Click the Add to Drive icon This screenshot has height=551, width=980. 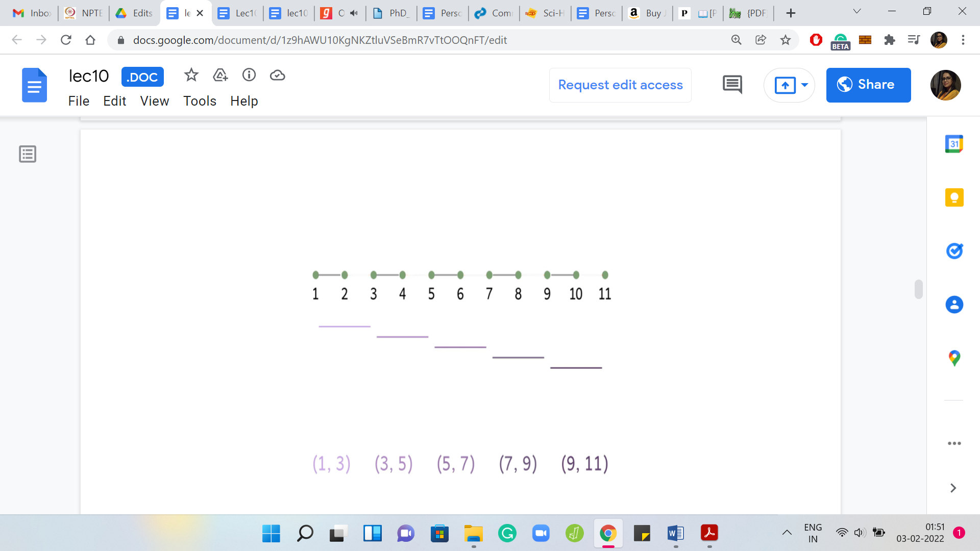[x=220, y=76]
